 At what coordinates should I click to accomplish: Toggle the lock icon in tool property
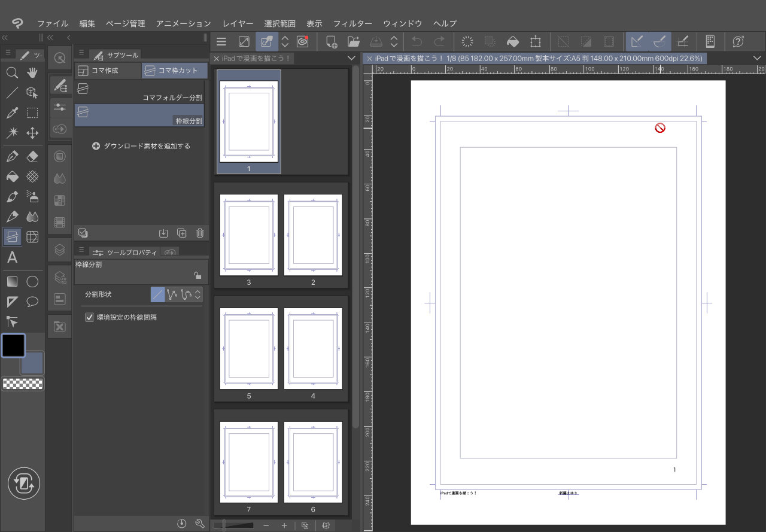click(197, 275)
